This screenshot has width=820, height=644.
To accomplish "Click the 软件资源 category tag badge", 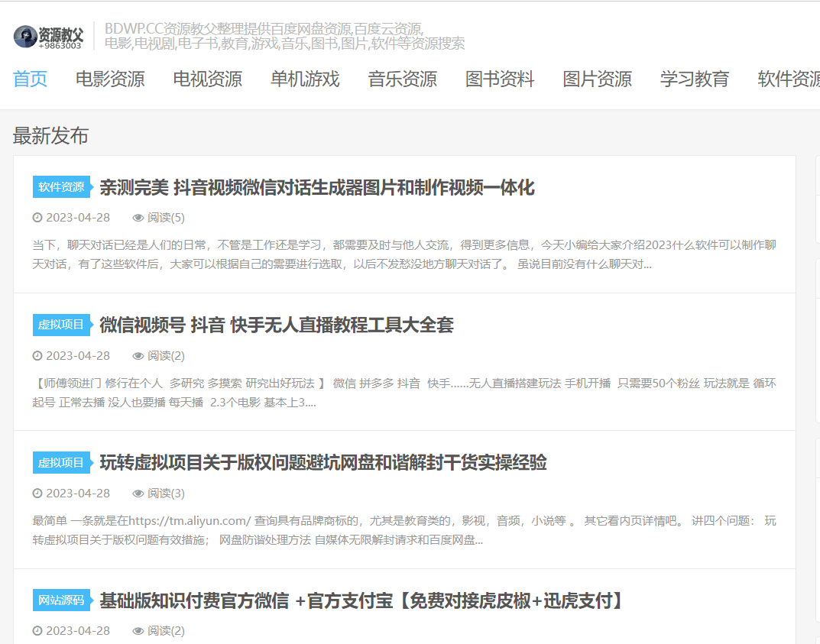I will (61, 187).
